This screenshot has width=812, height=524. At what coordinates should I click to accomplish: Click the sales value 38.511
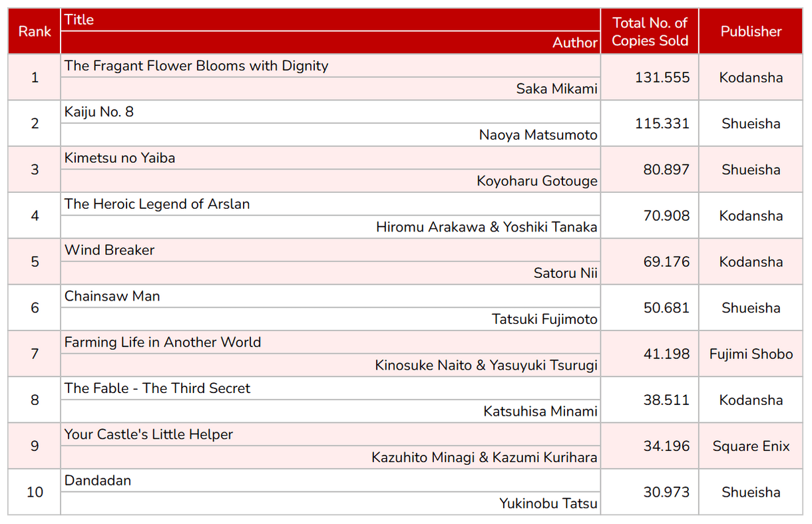click(666, 400)
